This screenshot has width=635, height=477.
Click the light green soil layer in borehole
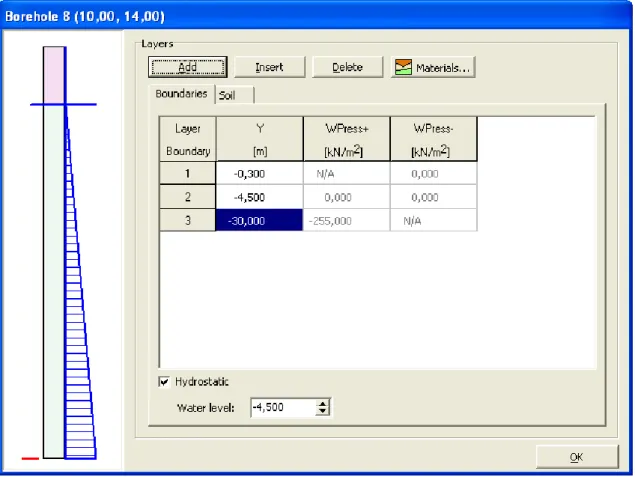(54, 281)
